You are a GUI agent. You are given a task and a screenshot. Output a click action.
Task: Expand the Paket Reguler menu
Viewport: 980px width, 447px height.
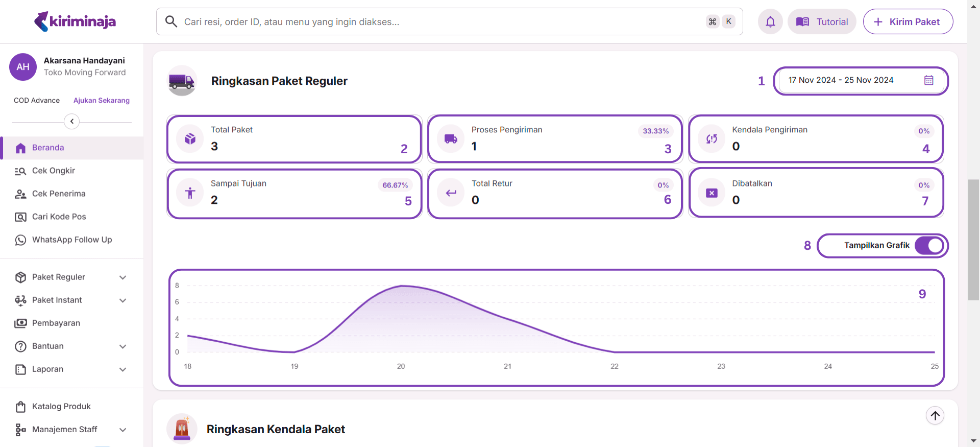click(x=122, y=277)
